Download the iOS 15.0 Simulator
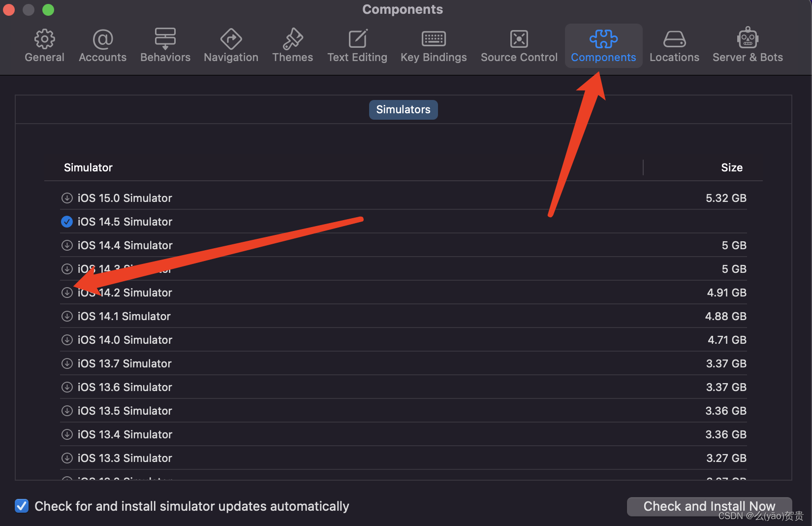 (x=67, y=198)
